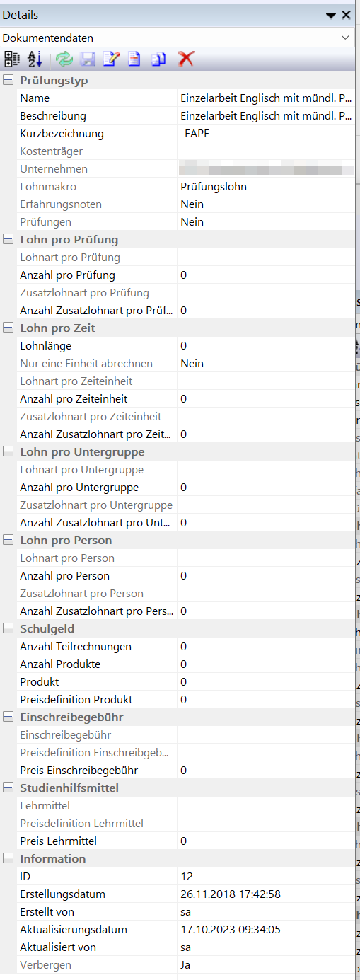Collapse the Schulgeld section
The image size is (360, 980).
pos(8,629)
